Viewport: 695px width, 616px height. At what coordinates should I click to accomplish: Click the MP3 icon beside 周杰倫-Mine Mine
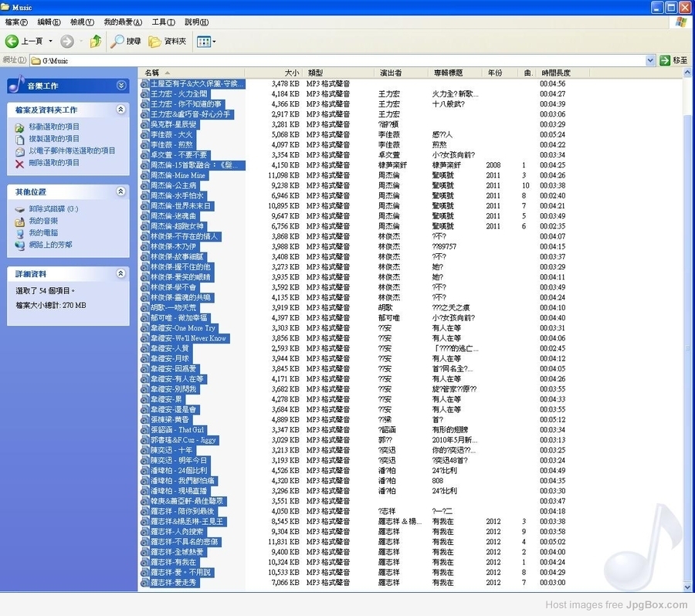(144, 176)
